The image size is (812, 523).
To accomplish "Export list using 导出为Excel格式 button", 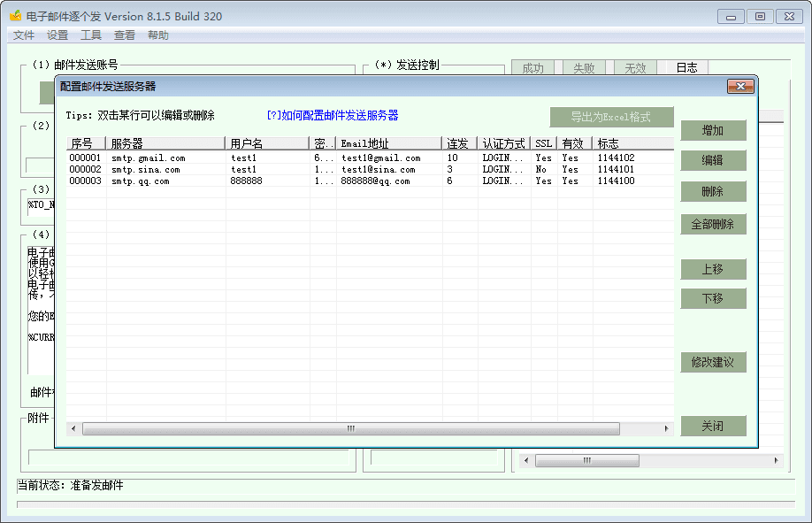I will [611, 117].
